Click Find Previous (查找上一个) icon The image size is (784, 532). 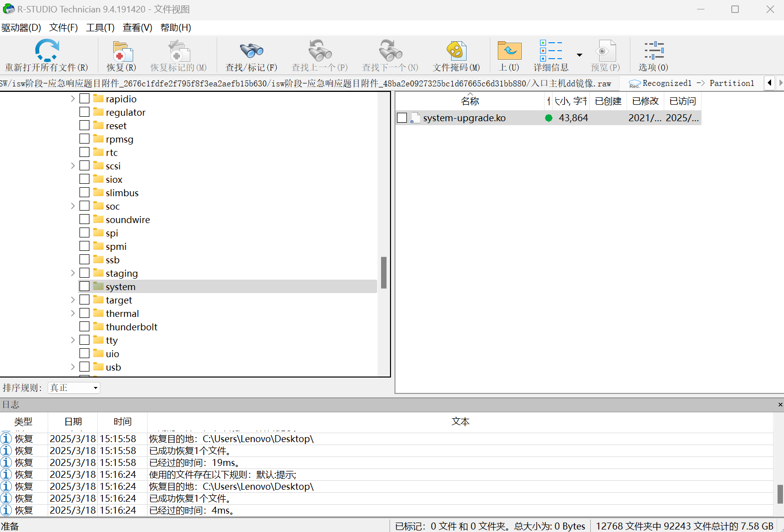point(319,51)
